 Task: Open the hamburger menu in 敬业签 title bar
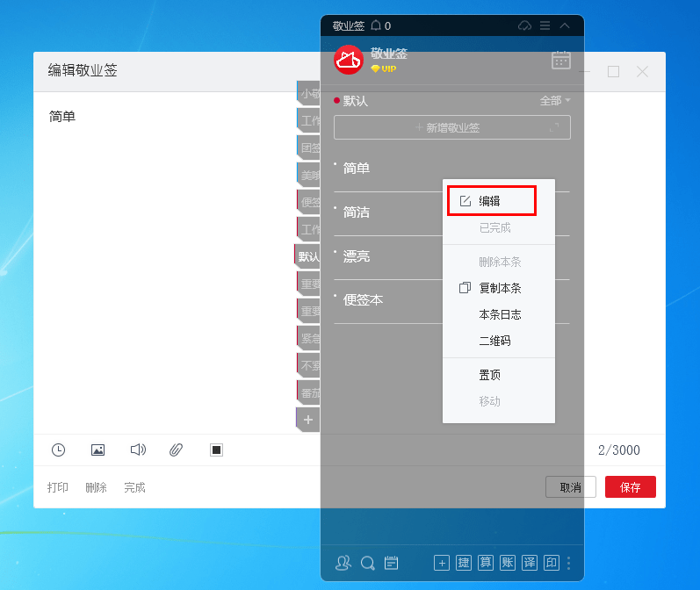tap(545, 25)
